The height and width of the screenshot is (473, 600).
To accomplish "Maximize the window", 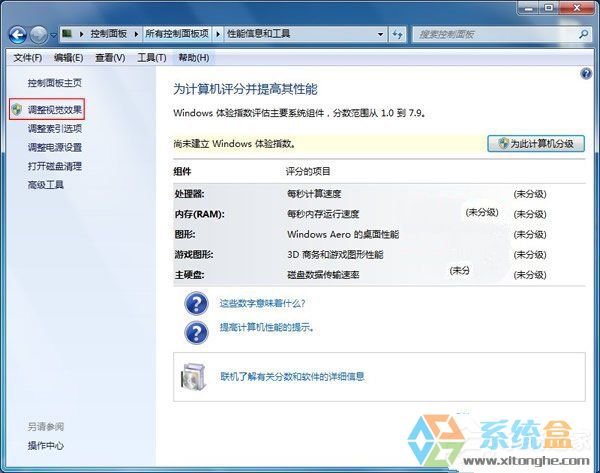I will tap(549, 8).
